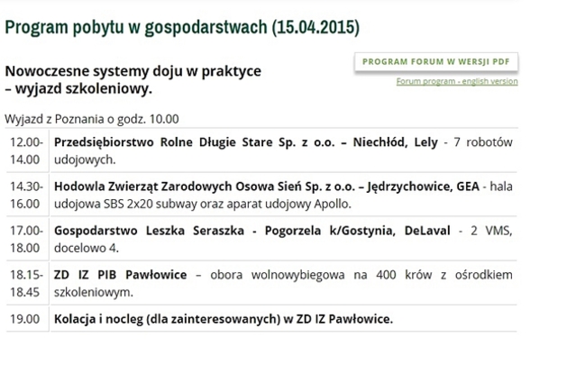The image size is (585, 392).
Task: Click the Hodowla Zwierząt Zarodowych Osowa Sień entry
Action: tap(207, 186)
